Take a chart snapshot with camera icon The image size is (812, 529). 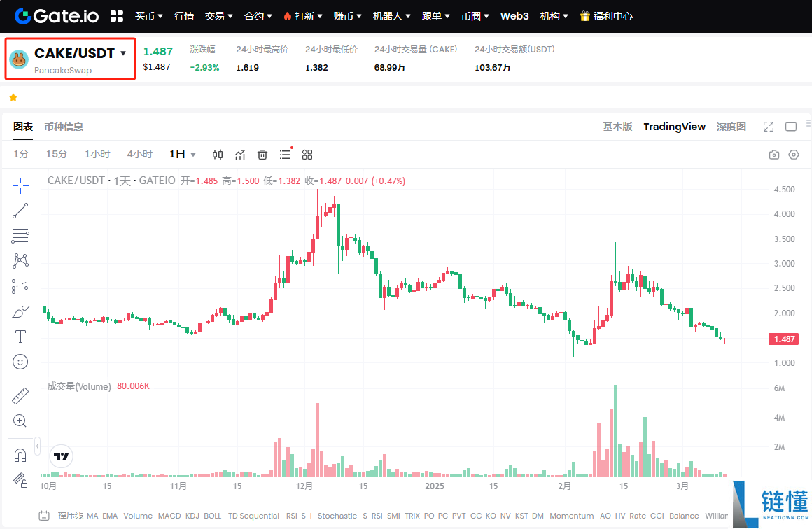click(773, 155)
